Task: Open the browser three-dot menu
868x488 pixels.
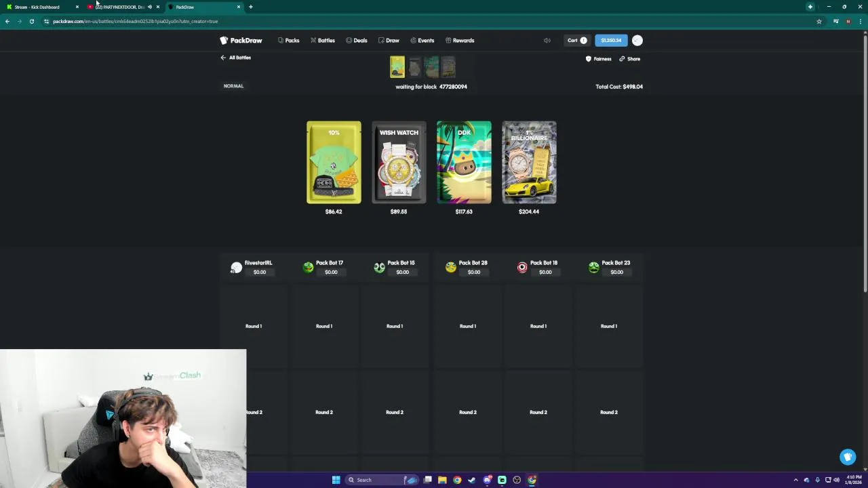Action: point(860,22)
